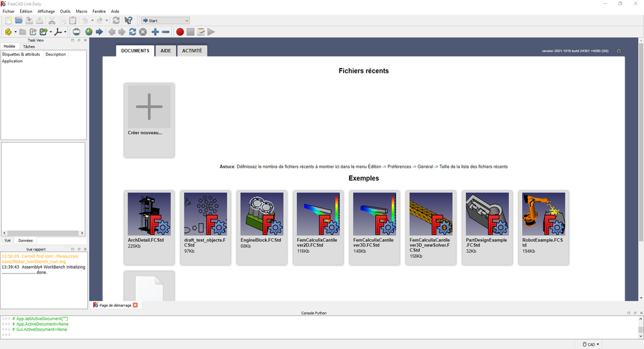Viewport: 644px width, 349px height.
Task: Open the Fichier menu
Action: (8, 11)
